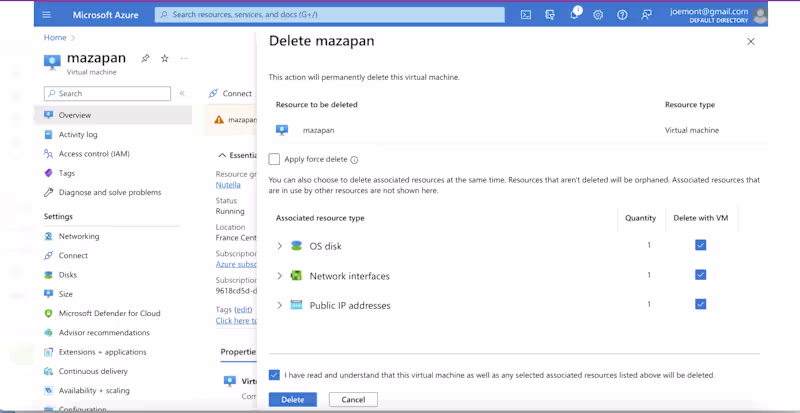Click the Microsoft Azure logo text
800x413 pixels.
(x=106, y=15)
